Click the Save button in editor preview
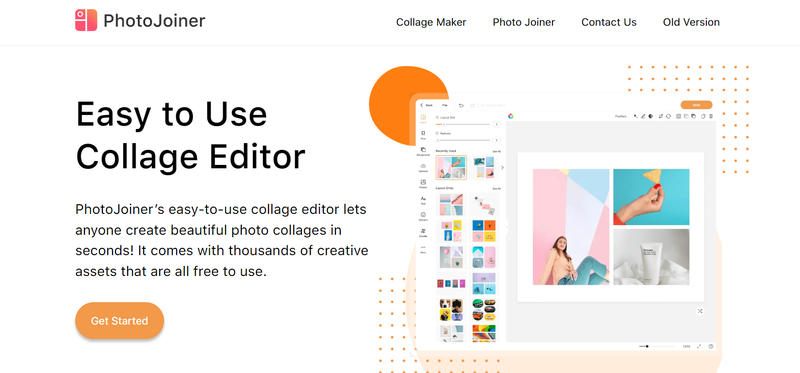 pos(696,105)
